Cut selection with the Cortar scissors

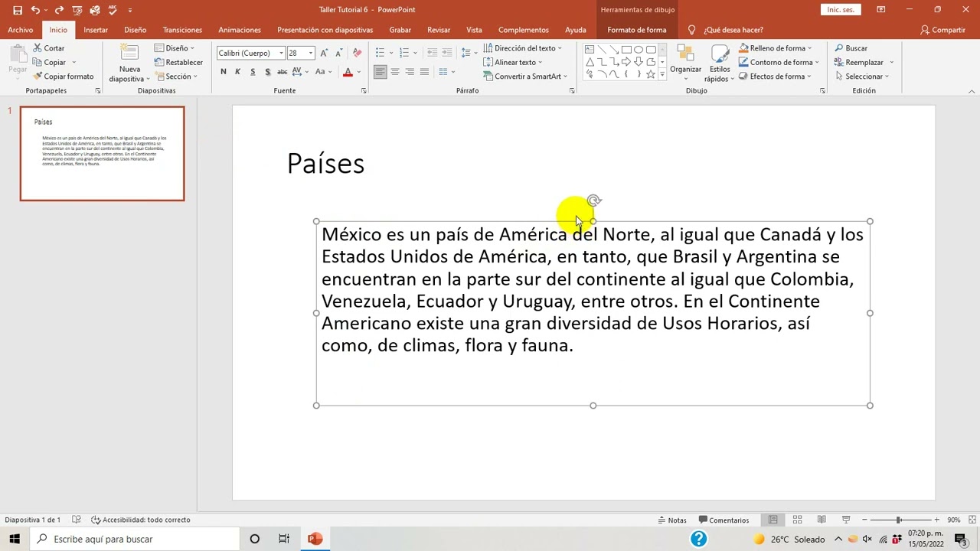click(x=48, y=48)
